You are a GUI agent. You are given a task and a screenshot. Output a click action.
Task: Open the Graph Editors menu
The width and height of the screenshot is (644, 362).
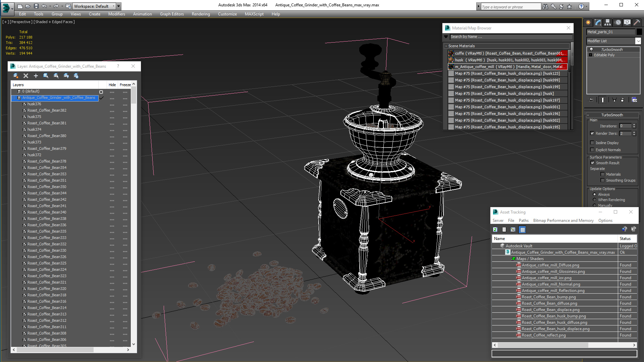172,14
